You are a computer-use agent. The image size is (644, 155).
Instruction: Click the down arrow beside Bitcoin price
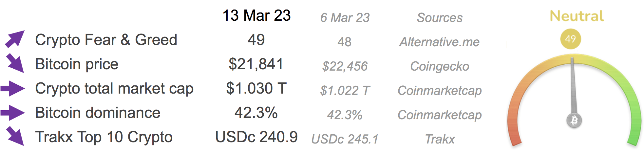click(15, 63)
